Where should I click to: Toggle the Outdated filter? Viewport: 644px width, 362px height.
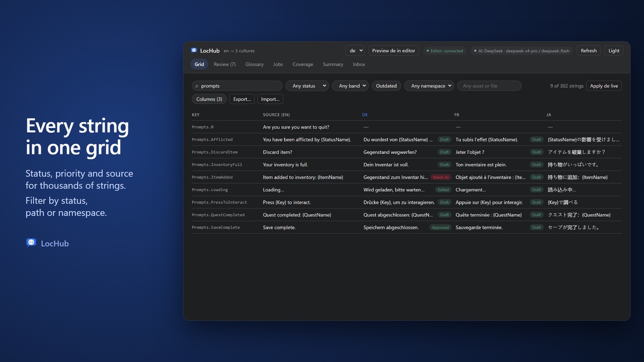[386, 86]
